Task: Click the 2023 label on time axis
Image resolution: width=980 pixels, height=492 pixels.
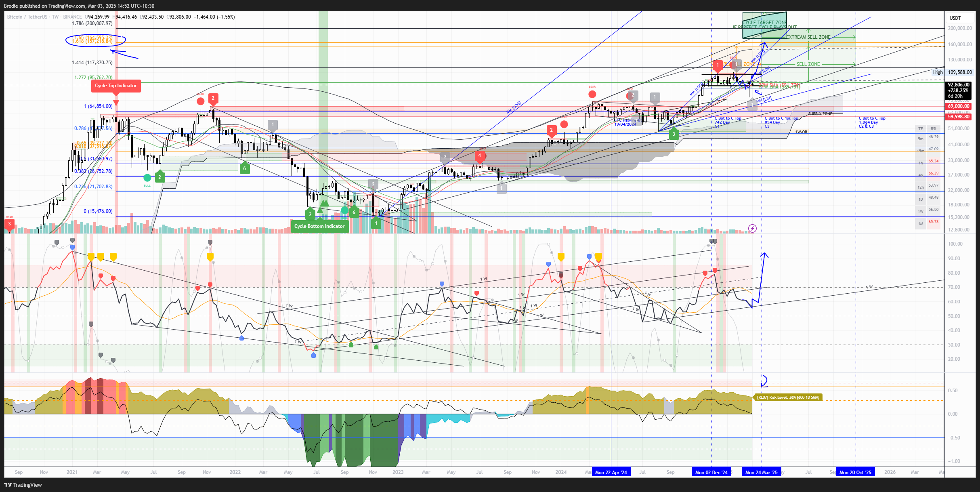Action: pyautogui.click(x=398, y=472)
